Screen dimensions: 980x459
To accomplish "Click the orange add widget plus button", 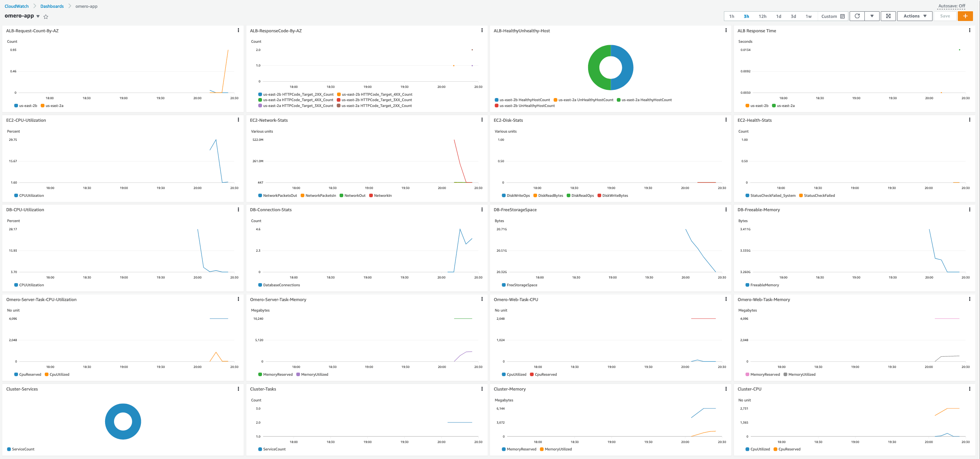I will click(965, 16).
